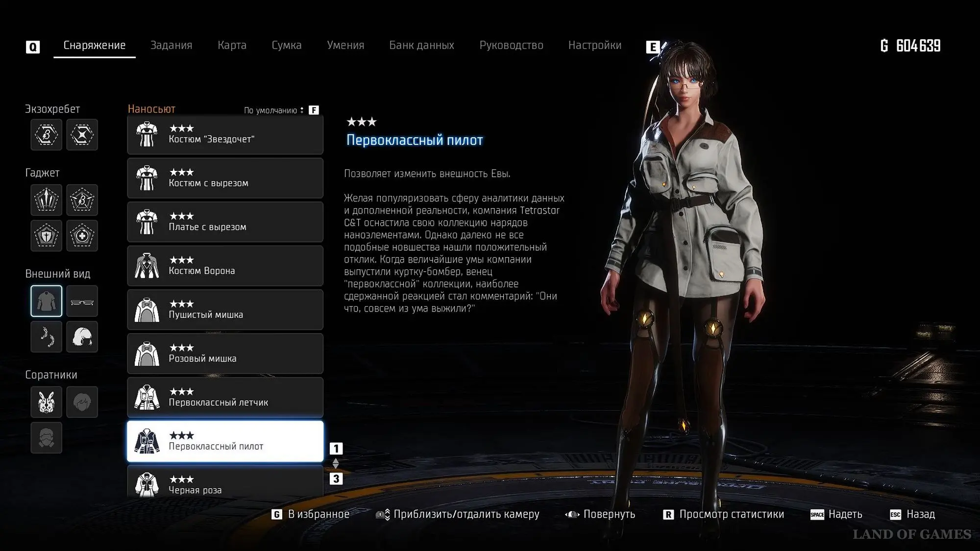The height and width of the screenshot is (551, 980).
Task: Click the SPACE key equip icon
Action: [817, 514]
